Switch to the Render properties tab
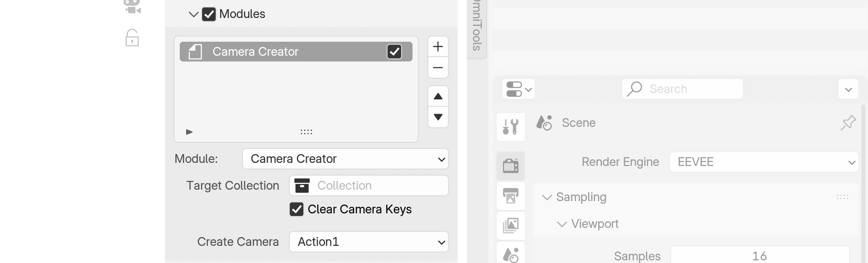 pos(510,166)
